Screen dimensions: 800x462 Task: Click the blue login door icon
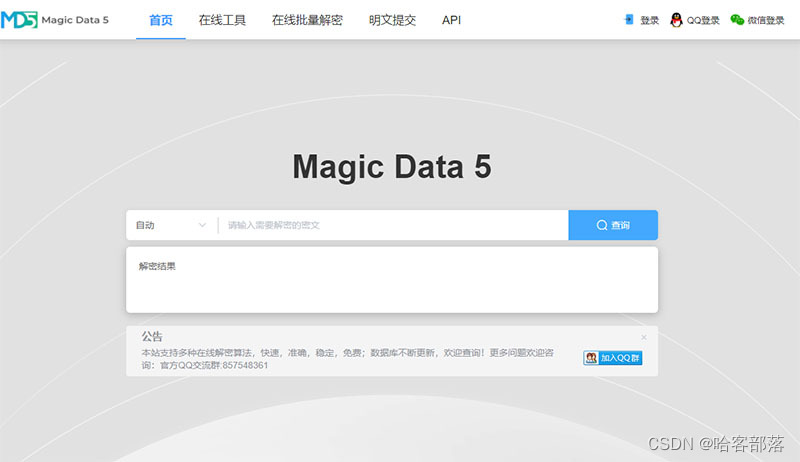point(629,19)
